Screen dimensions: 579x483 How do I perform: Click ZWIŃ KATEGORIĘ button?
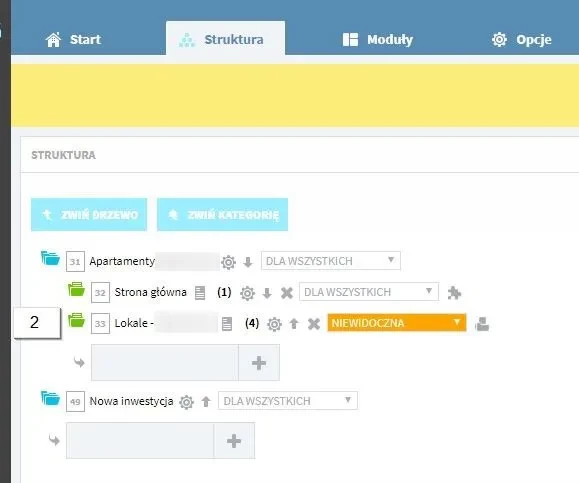click(x=223, y=215)
